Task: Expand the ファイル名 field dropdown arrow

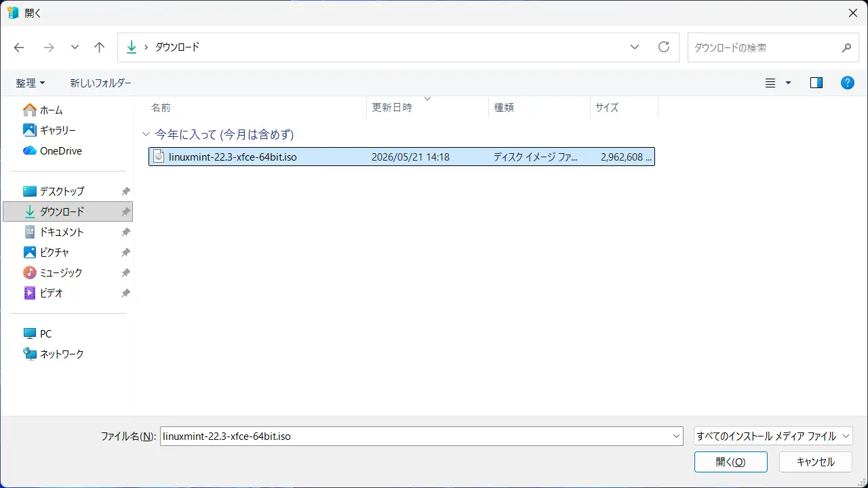Action: (676, 436)
